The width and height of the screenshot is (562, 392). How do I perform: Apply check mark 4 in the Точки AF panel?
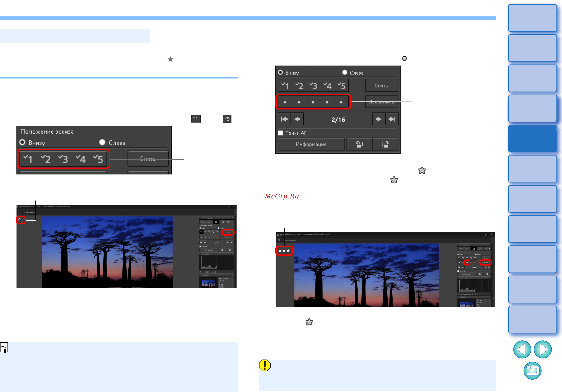pos(327,86)
